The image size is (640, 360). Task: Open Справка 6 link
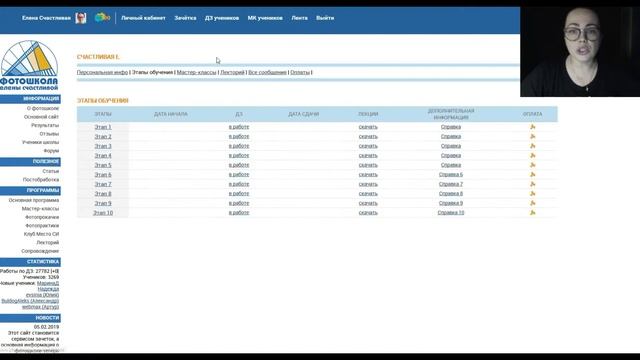tap(451, 174)
